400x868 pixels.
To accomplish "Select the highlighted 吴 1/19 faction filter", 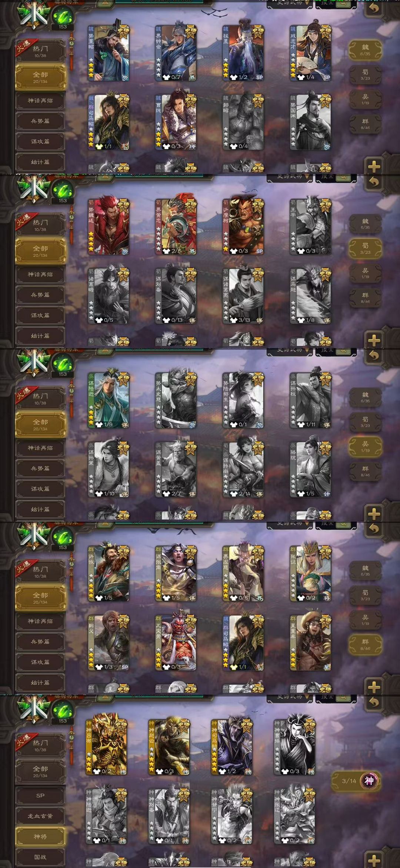I will point(365,446).
